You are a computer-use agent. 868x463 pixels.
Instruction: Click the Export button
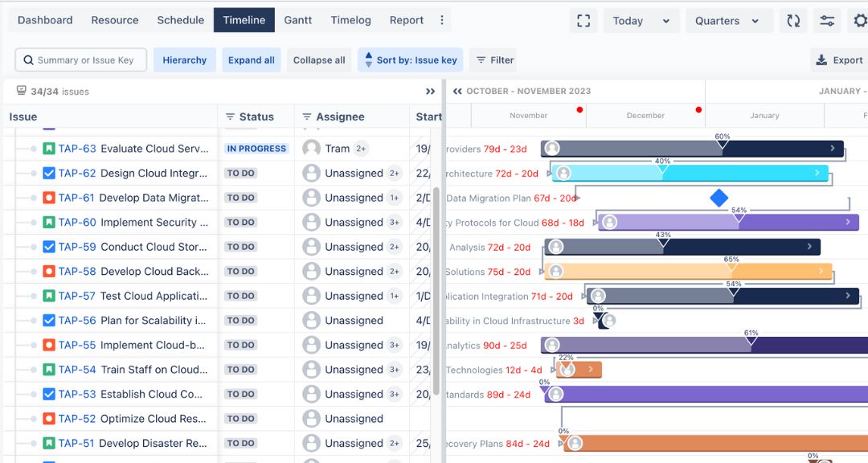838,59
